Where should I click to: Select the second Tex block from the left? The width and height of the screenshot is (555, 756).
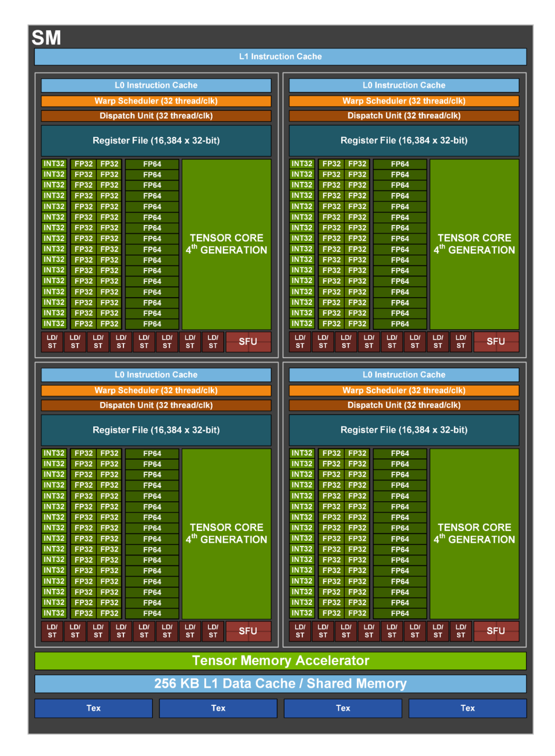(x=218, y=708)
